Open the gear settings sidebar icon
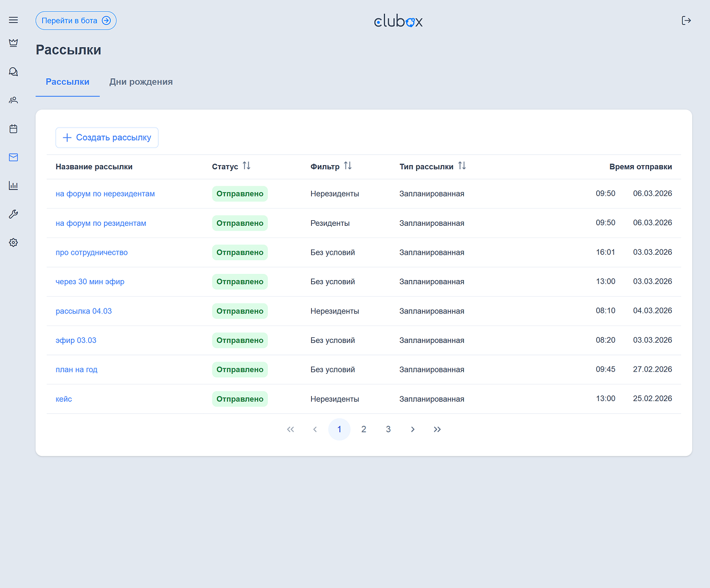Screen dimensions: 710x588 tap(13, 242)
